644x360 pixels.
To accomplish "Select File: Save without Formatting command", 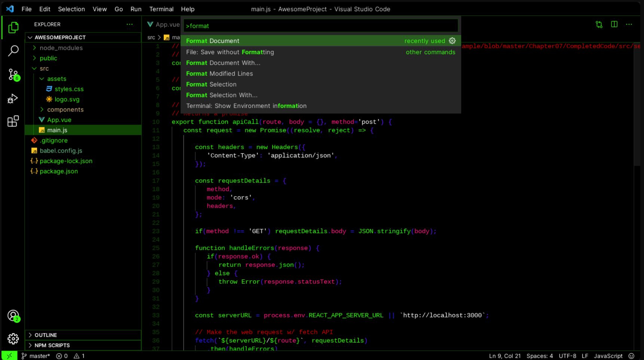I will coord(321,52).
